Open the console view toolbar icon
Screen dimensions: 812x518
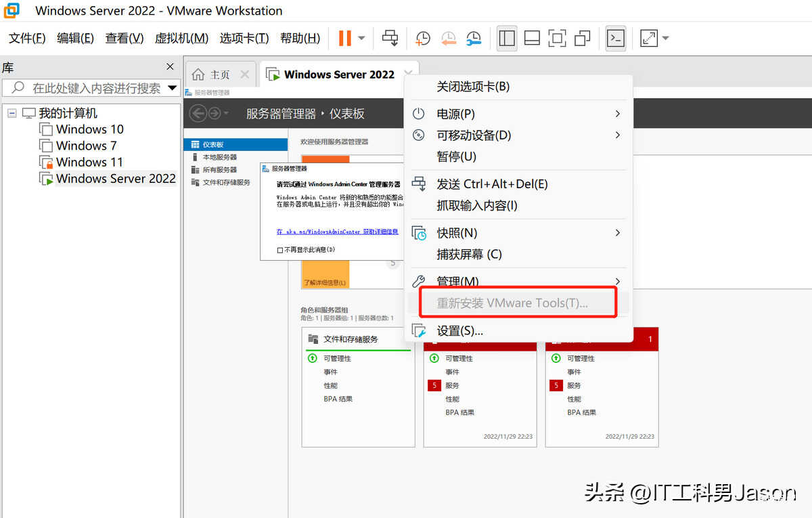(615, 39)
